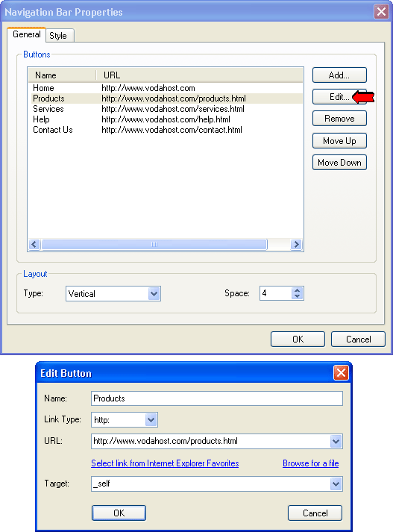Remove the selected navigation button
Screen dimensions: 393x532
[x=339, y=119]
